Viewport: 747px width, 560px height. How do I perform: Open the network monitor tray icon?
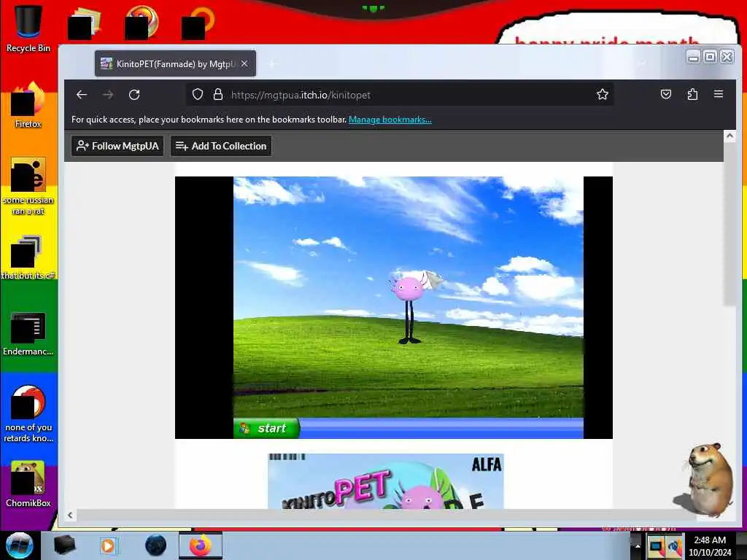(x=656, y=545)
